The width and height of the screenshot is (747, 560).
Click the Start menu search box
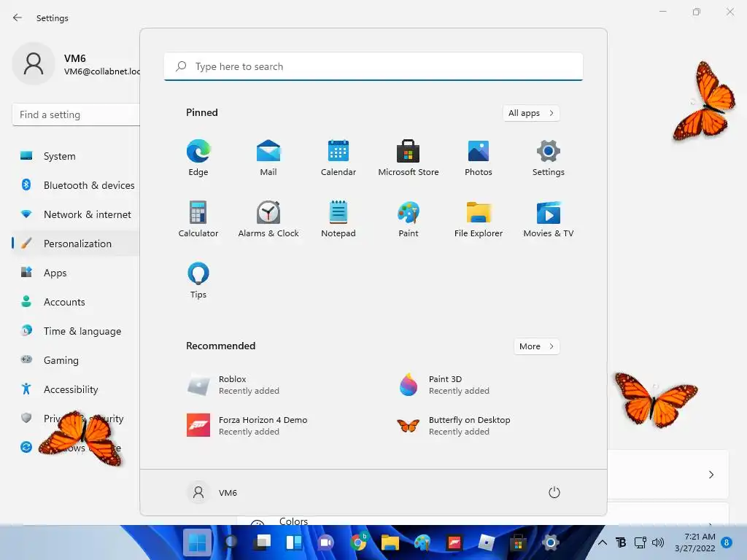tap(373, 66)
